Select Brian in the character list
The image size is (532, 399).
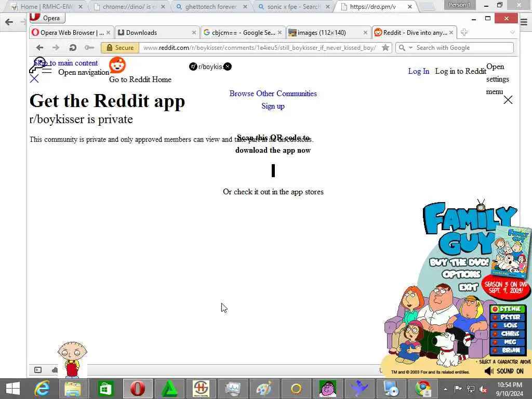(x=508, y=351)
